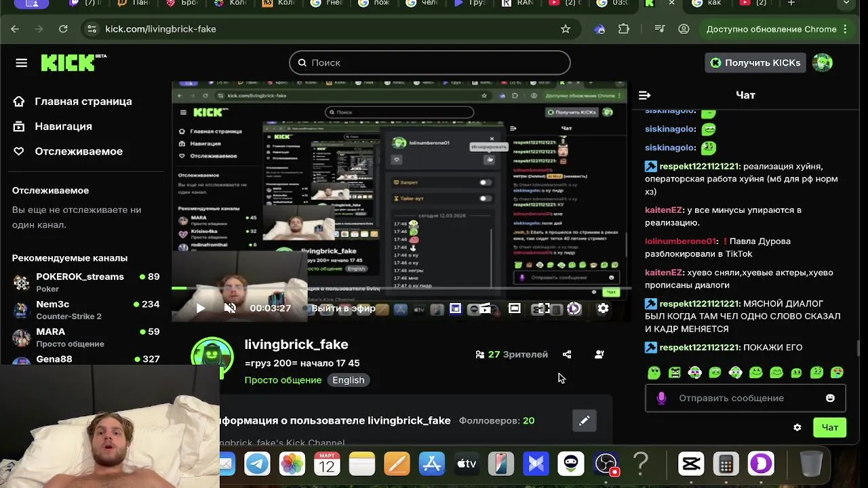Open Chrome tab search dropdown
This screenshot has height=488, width=868.
(x=846, y=3)
